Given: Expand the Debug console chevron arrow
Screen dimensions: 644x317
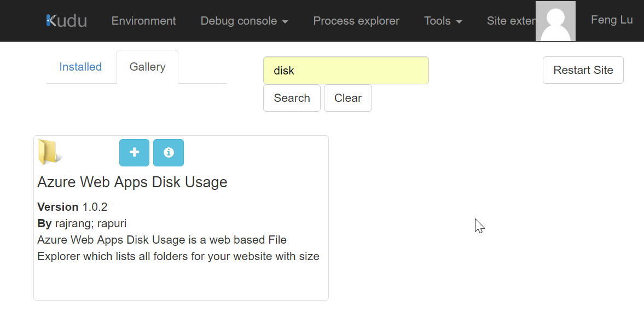Looking at the screenshot, I should tap(285, 21).
